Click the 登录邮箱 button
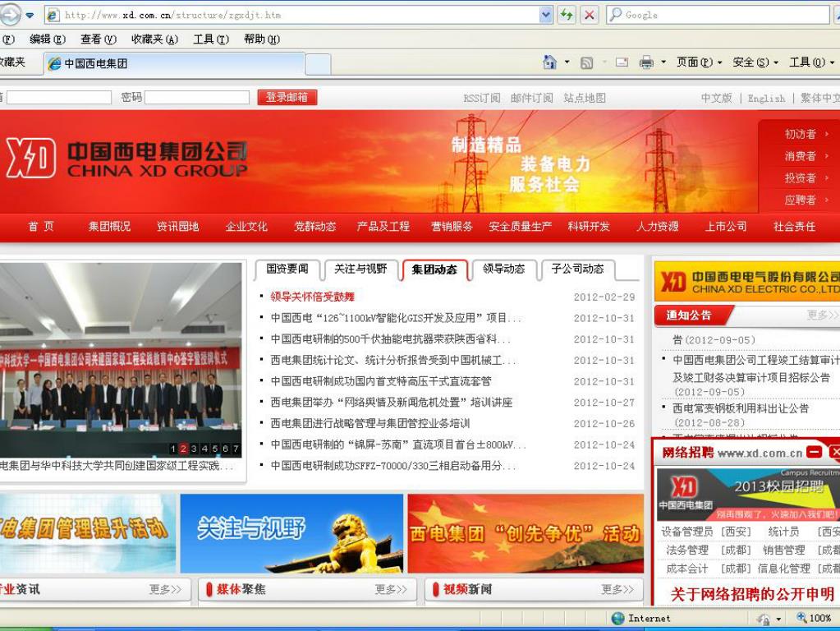This screenshot has width=840, height=631. [x=287, y=97]
